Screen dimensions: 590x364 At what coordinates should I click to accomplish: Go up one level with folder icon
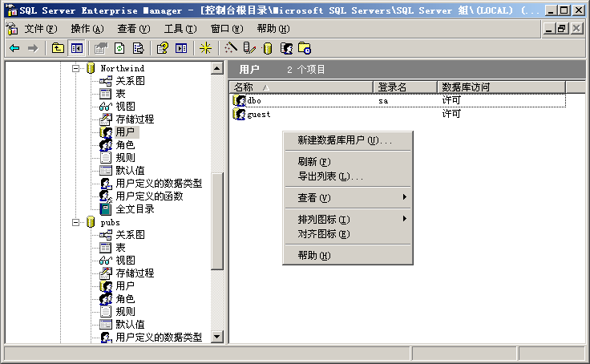(x=58, y=48)
